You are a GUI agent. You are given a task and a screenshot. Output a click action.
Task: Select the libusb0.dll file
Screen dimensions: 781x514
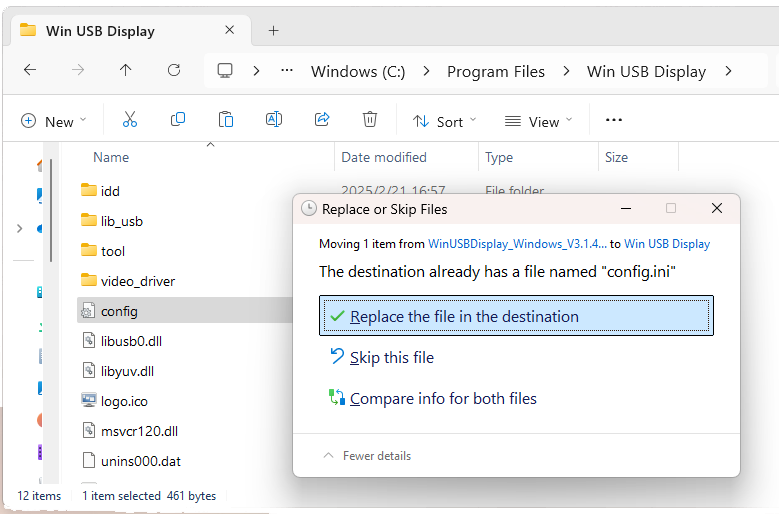click(131, 341)
